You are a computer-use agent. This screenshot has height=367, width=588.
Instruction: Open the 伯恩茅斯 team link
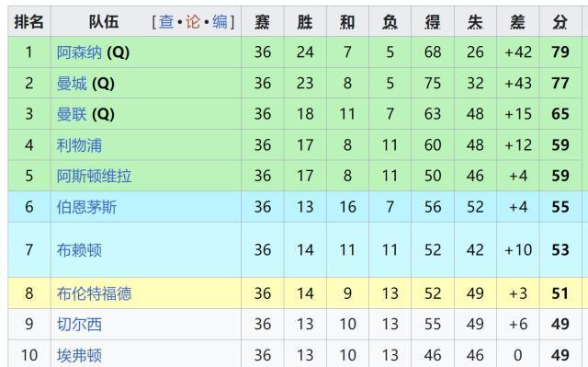[x=86, y=207]
